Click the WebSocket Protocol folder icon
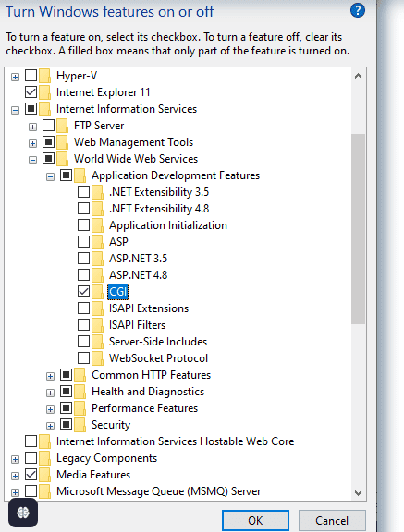This screenshot has width=404, height=532. (x=97, y=358)
